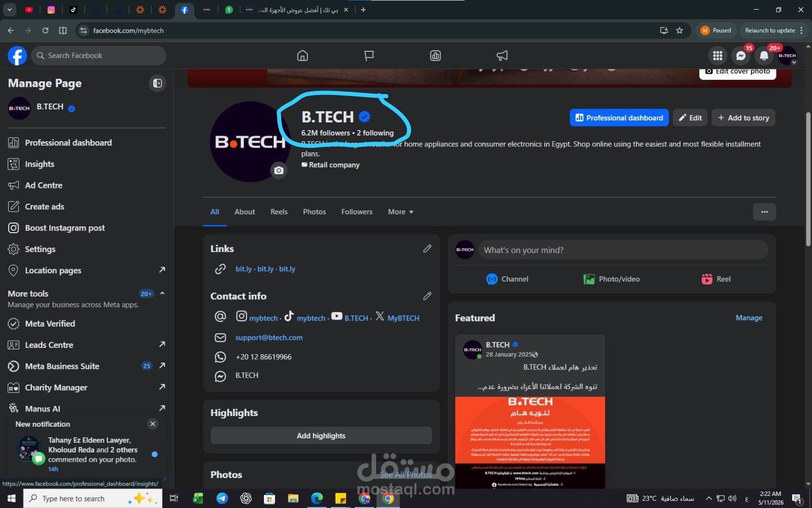Open the Professional dashboard chart icon in top navigation

point(435,55)
